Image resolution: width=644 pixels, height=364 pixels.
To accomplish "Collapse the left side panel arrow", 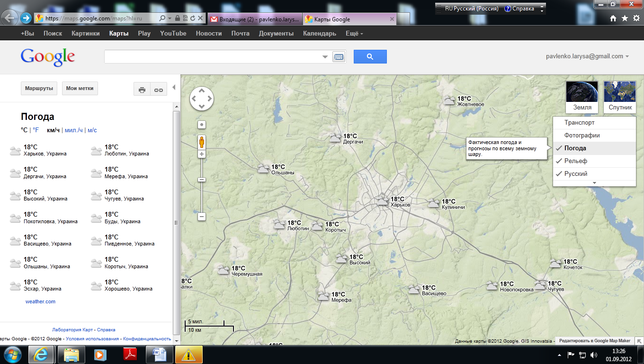I will pos(174,87).
